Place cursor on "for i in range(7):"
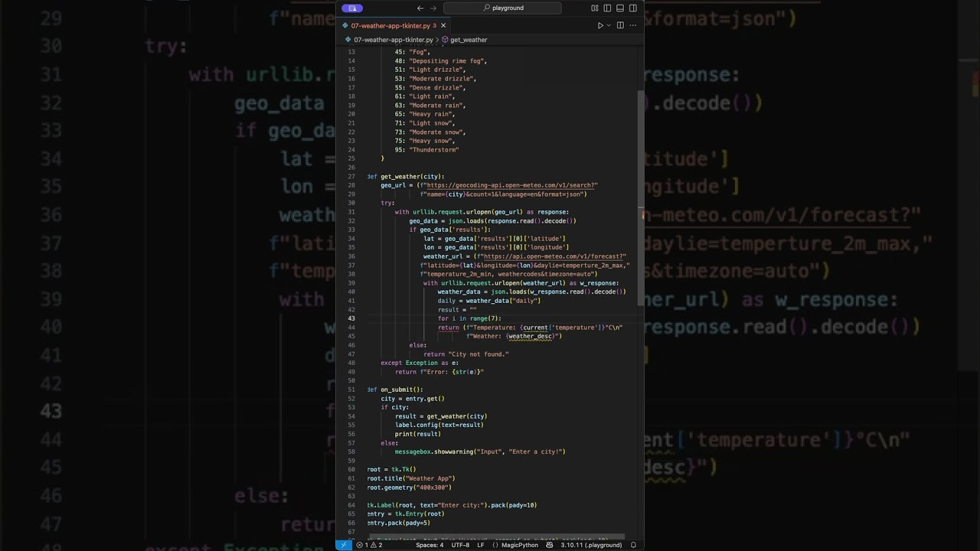This screenshot has height=551, width=980. click(x=469, y=318)
